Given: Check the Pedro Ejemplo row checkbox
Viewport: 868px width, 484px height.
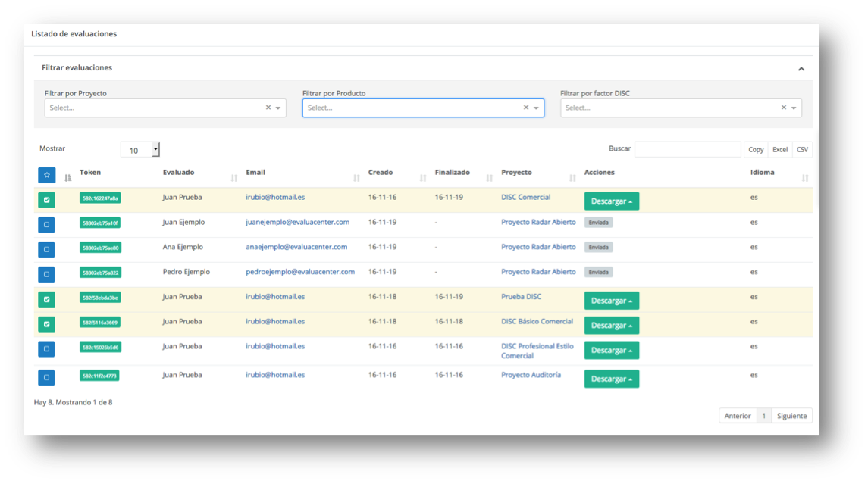Looking at the screenshot, I should click(x=46, y=274).
